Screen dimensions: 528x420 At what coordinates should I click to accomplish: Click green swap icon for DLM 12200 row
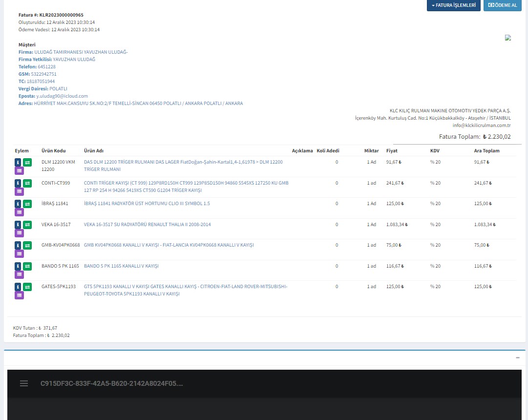pos(27,162)
